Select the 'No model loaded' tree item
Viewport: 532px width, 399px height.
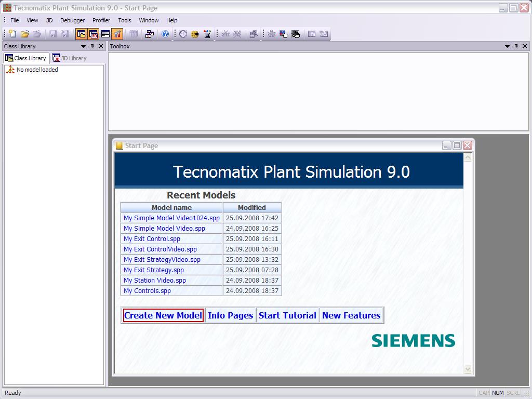37,70
